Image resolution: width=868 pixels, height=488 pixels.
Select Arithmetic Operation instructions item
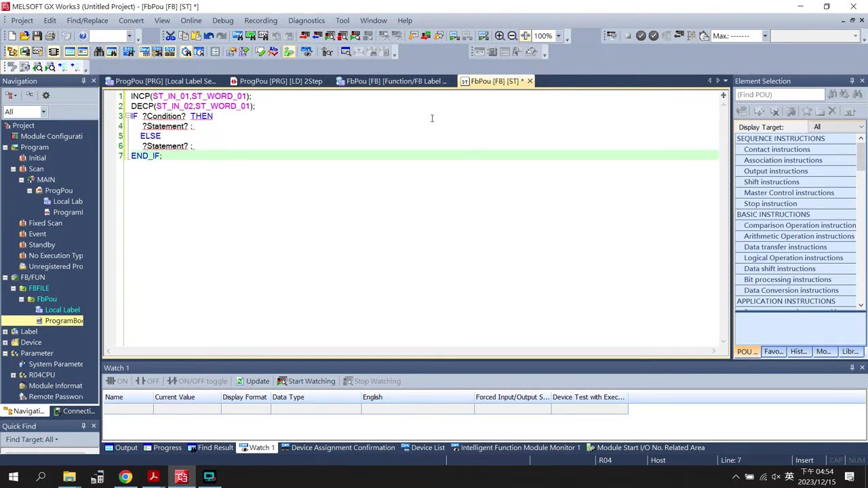[799, 236]
